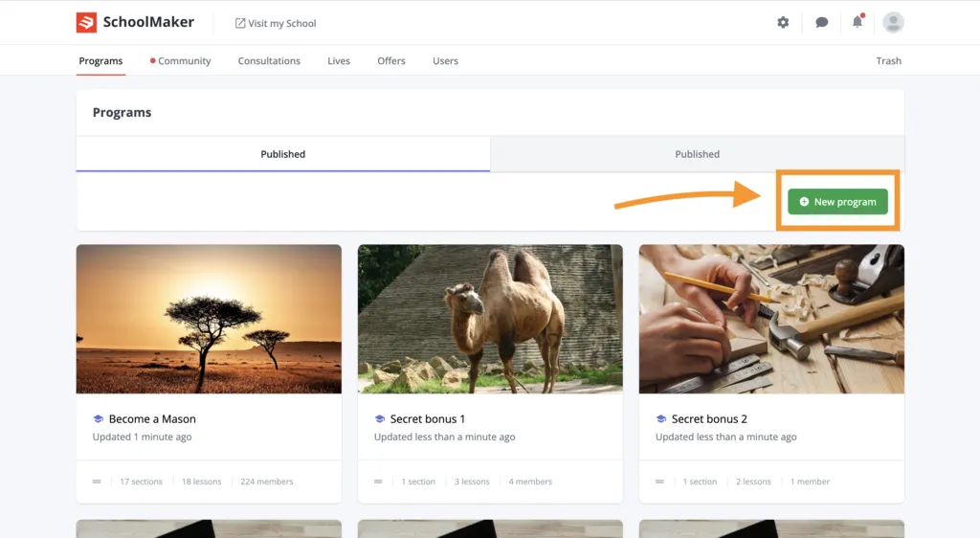Image resolution: width=980 pixels, height=538 pixels.
Task: Select the Offers tab
Action: (391, 60)
